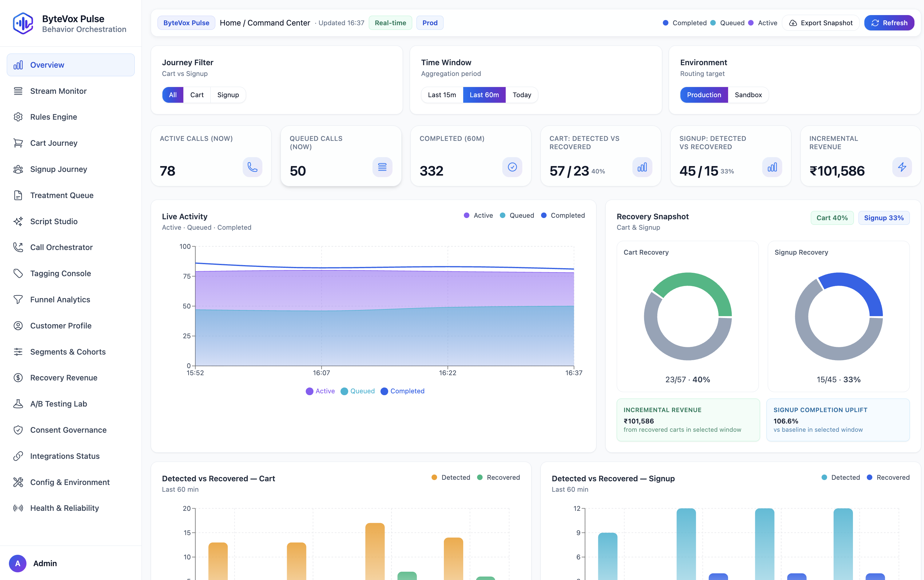Open Health & Reliability from the sidebar
924x580 pixels.
64,508
